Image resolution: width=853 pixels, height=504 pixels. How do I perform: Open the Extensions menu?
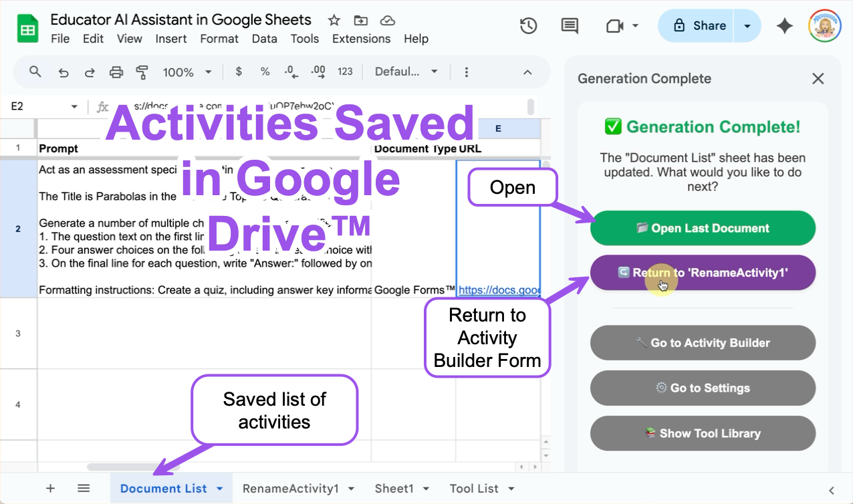[361, 39]
